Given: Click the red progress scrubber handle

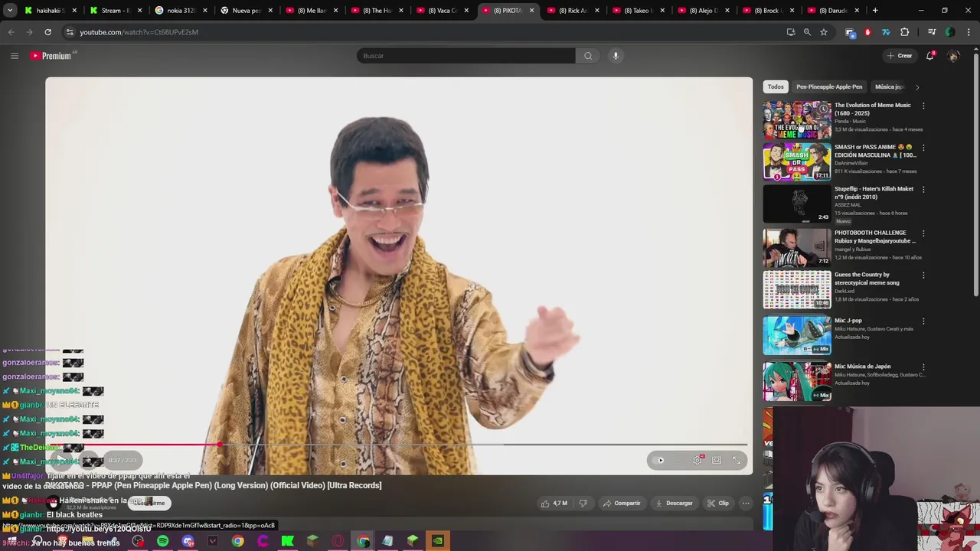Looking at the screenshot, I should [x=220, y=445].
